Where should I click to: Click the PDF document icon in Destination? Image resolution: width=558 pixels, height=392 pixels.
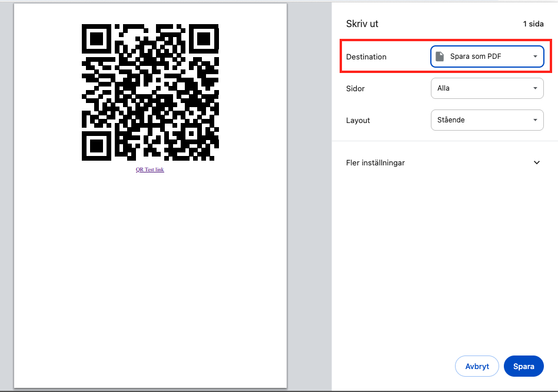(439, 57)
